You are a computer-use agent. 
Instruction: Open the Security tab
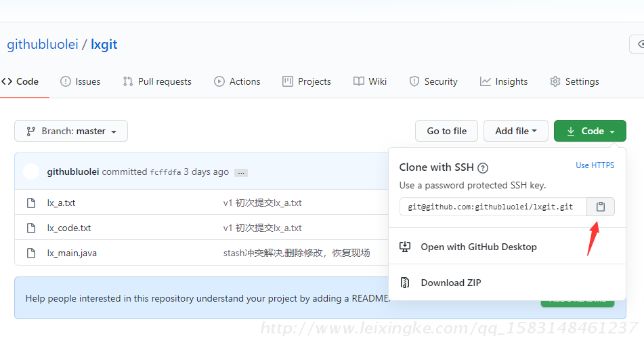(433, 81)
